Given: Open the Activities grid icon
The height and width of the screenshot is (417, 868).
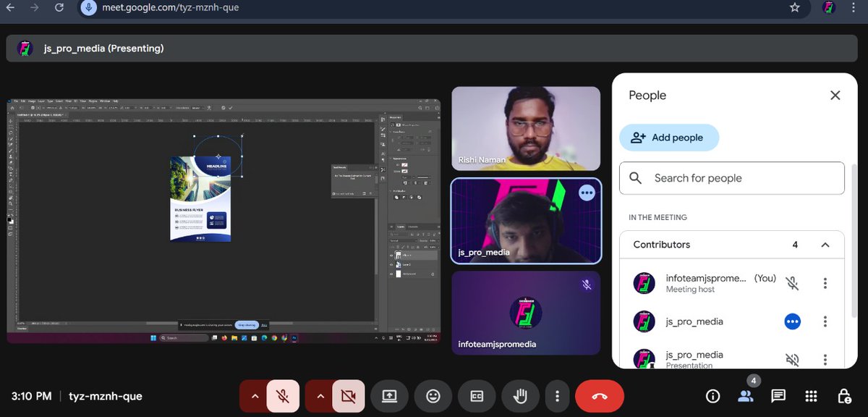Looking at the screenshot, I should tap(811, 396).
